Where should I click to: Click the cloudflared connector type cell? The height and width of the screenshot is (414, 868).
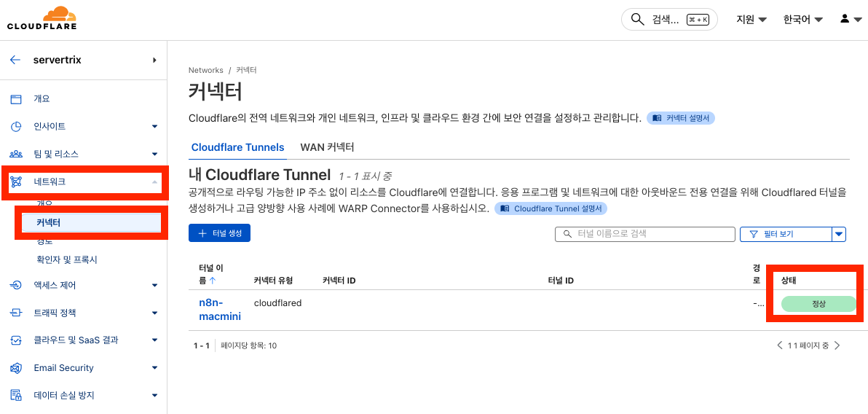click(x=277, y=304)
